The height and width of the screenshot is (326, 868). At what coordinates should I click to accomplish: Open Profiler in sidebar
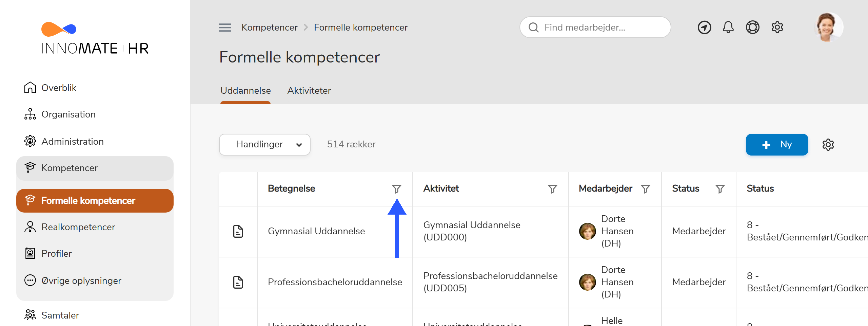point(57,253)
